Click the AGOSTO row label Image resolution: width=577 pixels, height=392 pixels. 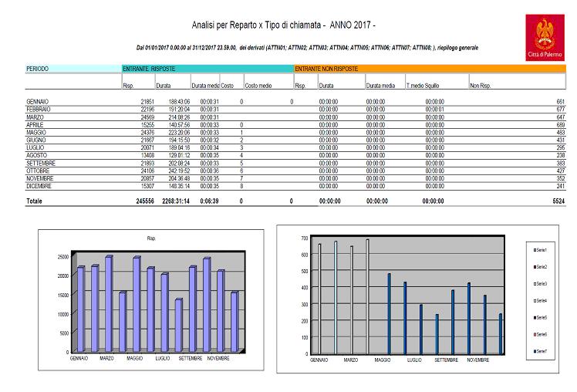[36, 155]
